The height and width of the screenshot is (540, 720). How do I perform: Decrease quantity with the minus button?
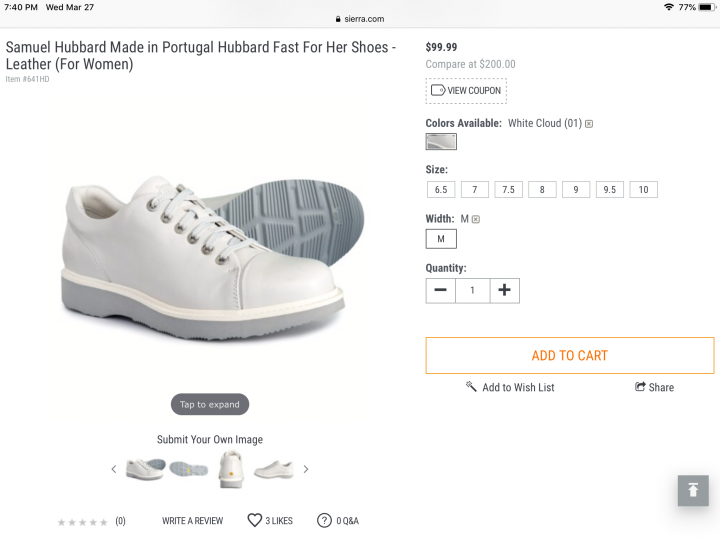point(440,290)
